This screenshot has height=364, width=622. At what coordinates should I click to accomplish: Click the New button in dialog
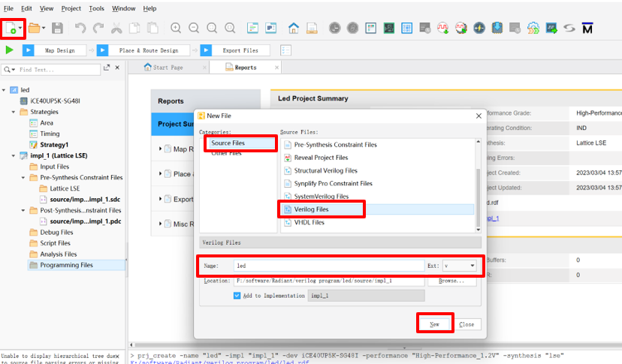click(x=435, y=324)
